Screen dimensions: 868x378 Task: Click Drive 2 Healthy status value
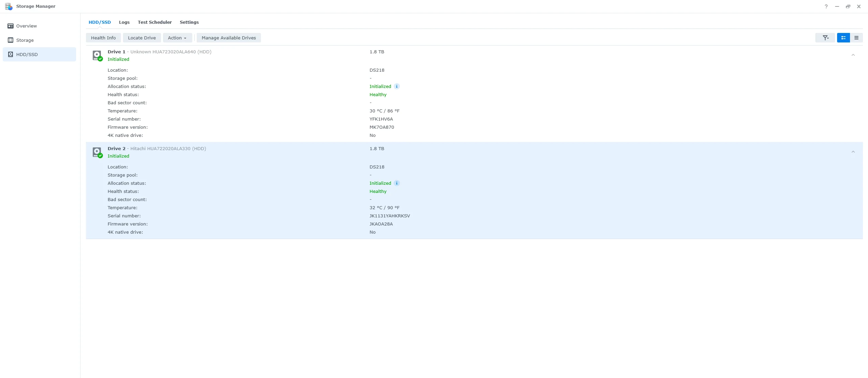pos(378,191)
